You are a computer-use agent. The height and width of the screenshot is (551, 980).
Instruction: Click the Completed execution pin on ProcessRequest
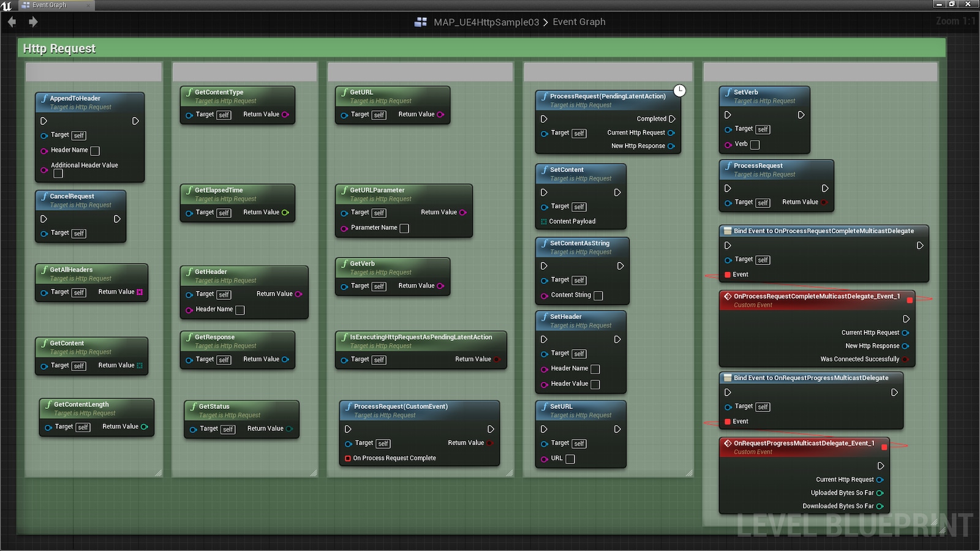tap(672, 119)
